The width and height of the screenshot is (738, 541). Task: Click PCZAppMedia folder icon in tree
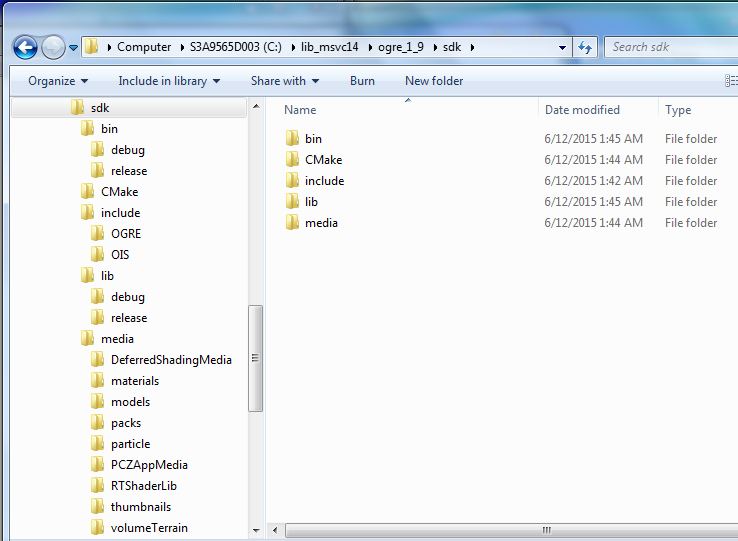coord(97,465)
